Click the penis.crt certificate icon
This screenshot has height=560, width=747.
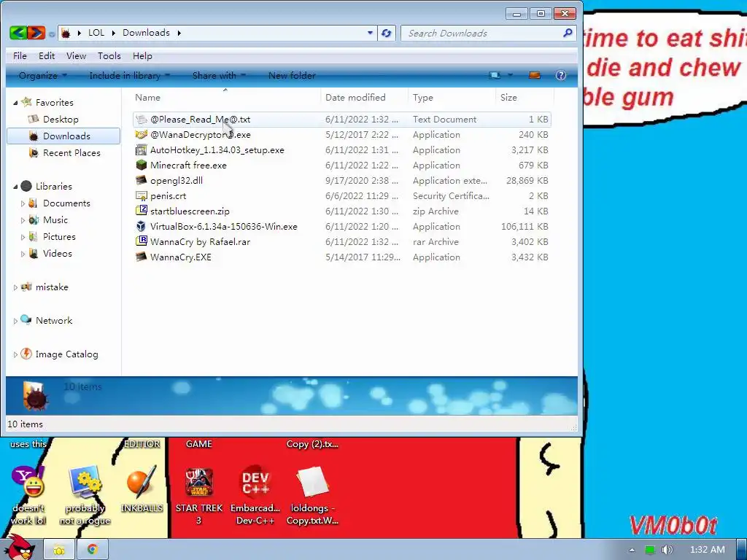[141, 195]
